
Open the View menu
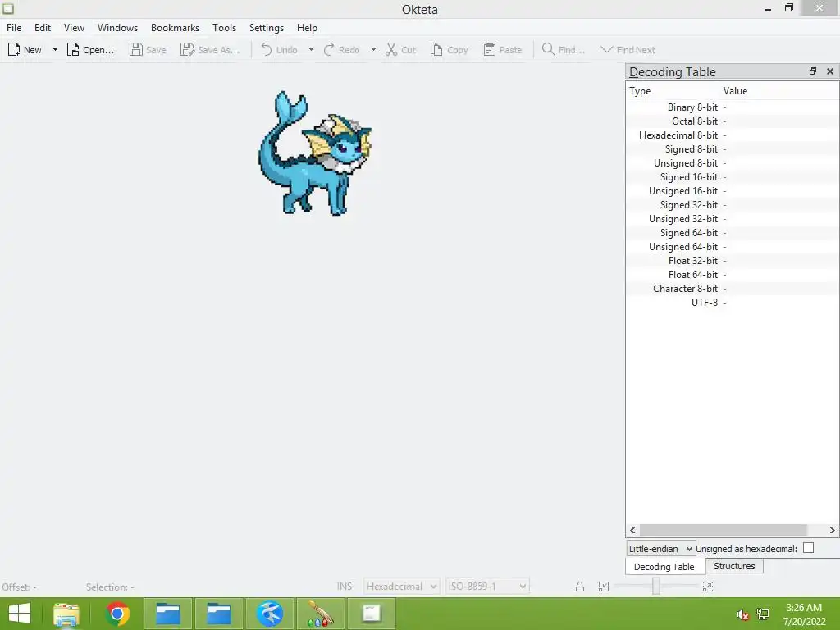(74, 28)
